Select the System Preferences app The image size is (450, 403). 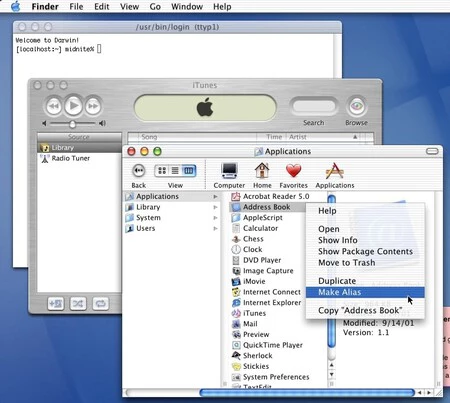click(271, 377)
